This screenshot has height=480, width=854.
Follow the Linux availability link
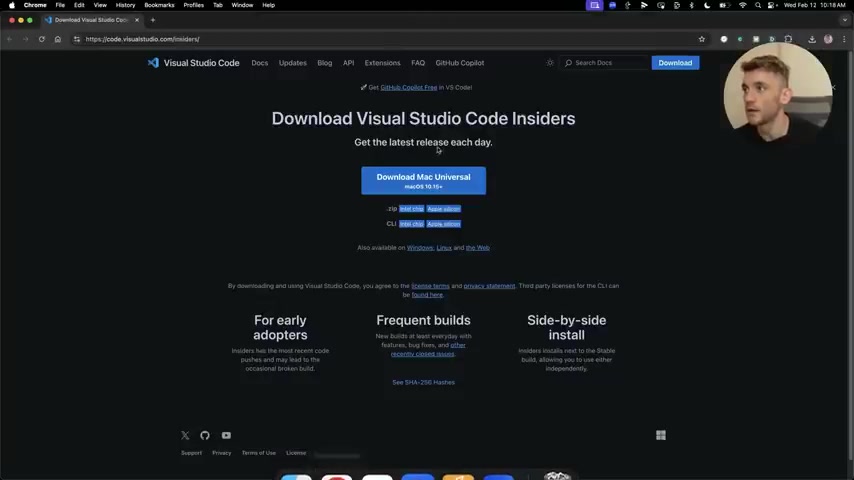444,247
